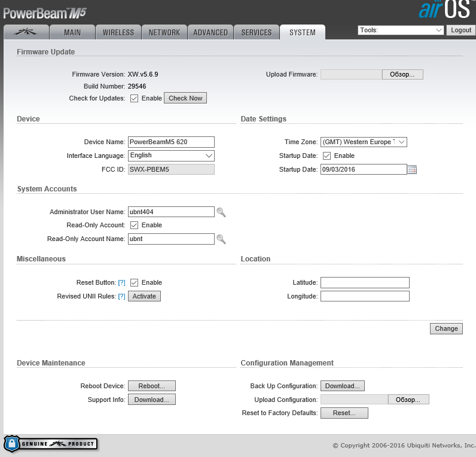The width and height of the screenshot is (476, 457).
Task: Click the Firmware Update section heading
Action: tap(46, 52)
